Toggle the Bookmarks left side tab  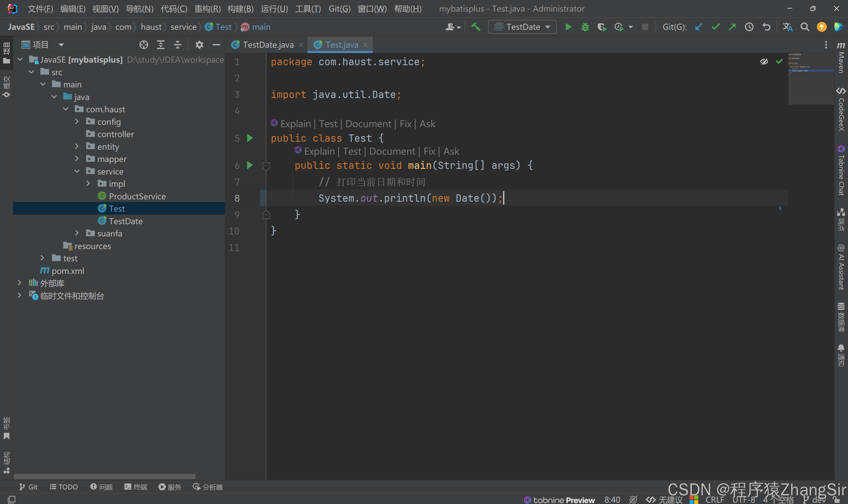click(x=6, y=428)
